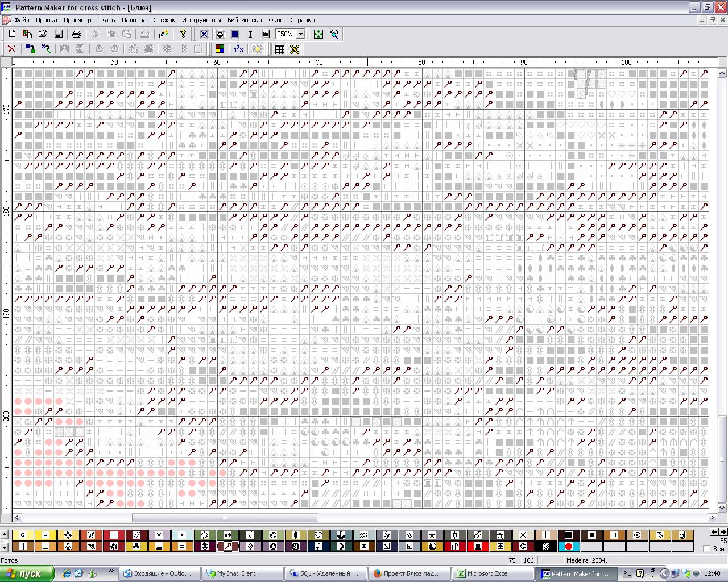
Task: Select the full cross stitch tool
Action: (204, 34)
